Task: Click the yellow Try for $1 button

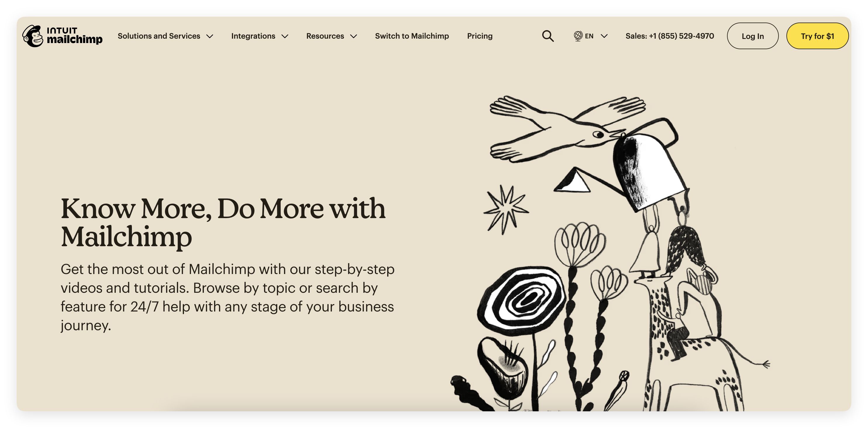Action: click(x=817, y=36)
